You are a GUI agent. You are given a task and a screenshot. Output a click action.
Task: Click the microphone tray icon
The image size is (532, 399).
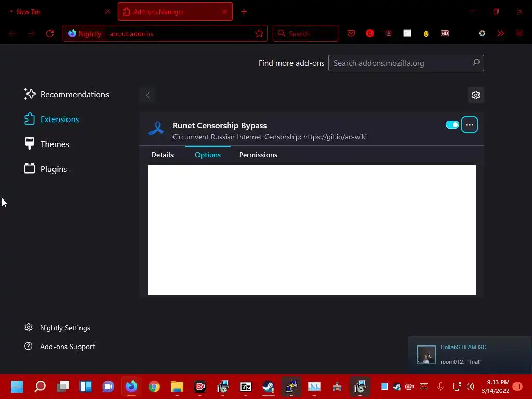click(x=441, y=386)
